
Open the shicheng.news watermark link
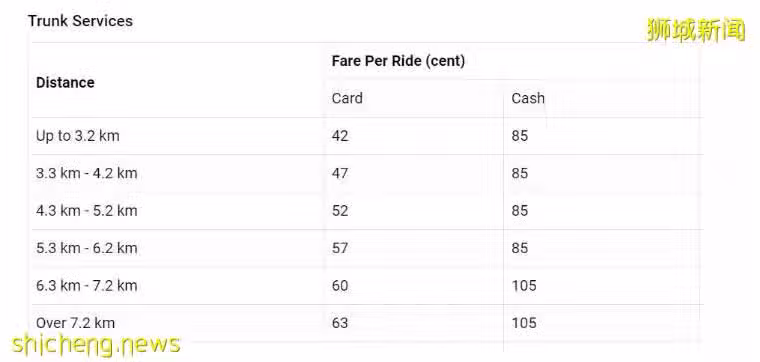(x=95, y=345)
